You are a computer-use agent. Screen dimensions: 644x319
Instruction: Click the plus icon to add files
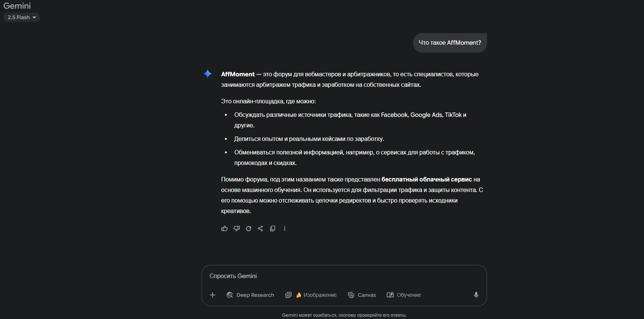pos(213,295)
